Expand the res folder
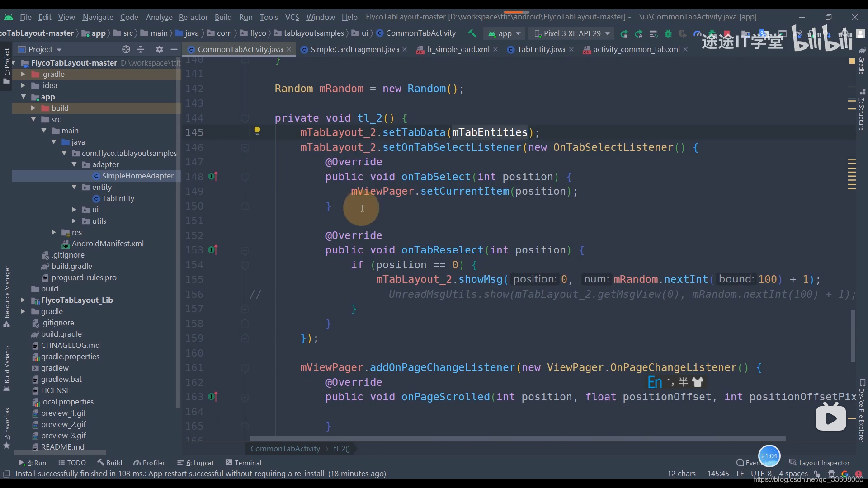 pos(53,232)
